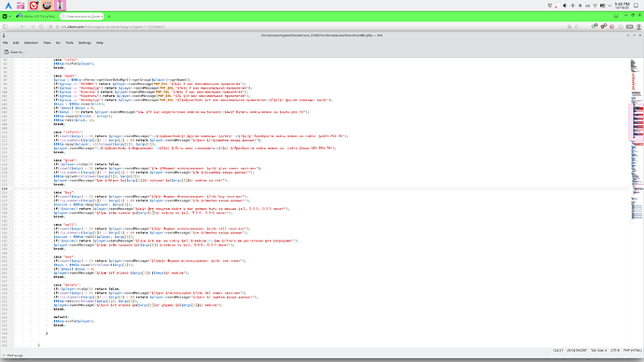Click the shield tracker-blocker icon
The image size is (644, 362).
click(50, 27)
